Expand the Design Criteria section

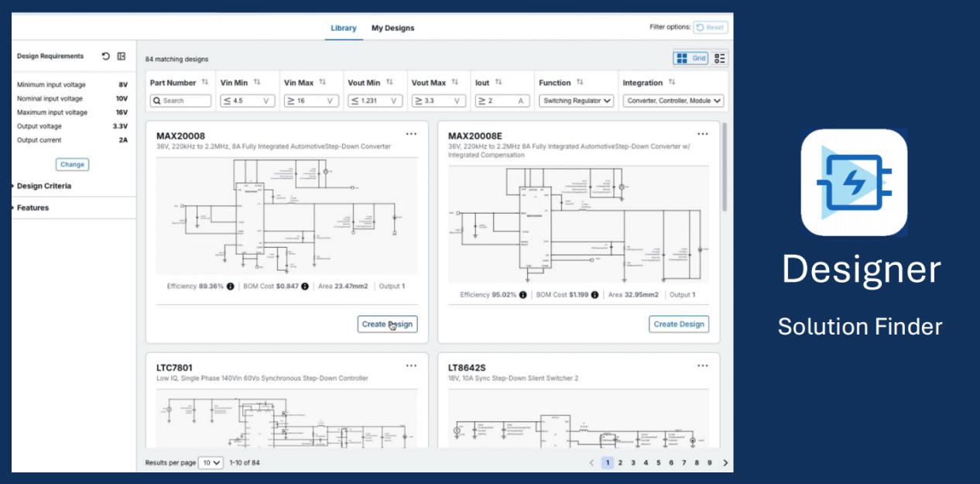[x=43, y=186]
